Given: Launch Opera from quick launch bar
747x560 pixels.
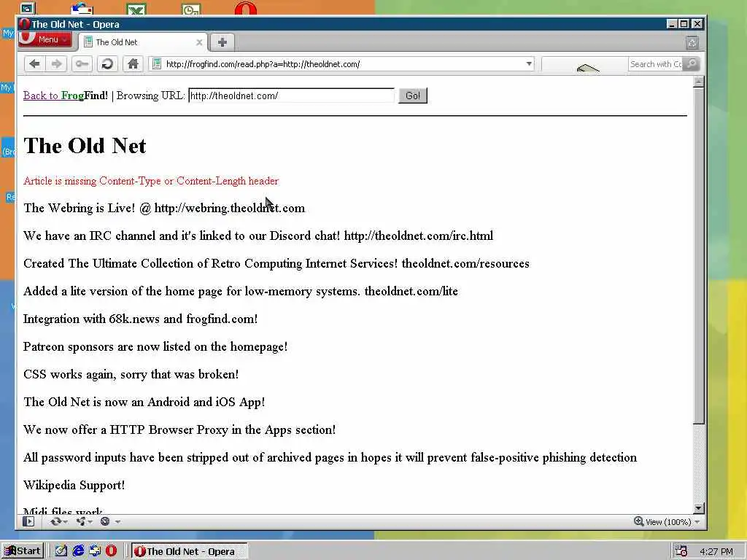Looking at the screenshot, I should tap(111, 551).
